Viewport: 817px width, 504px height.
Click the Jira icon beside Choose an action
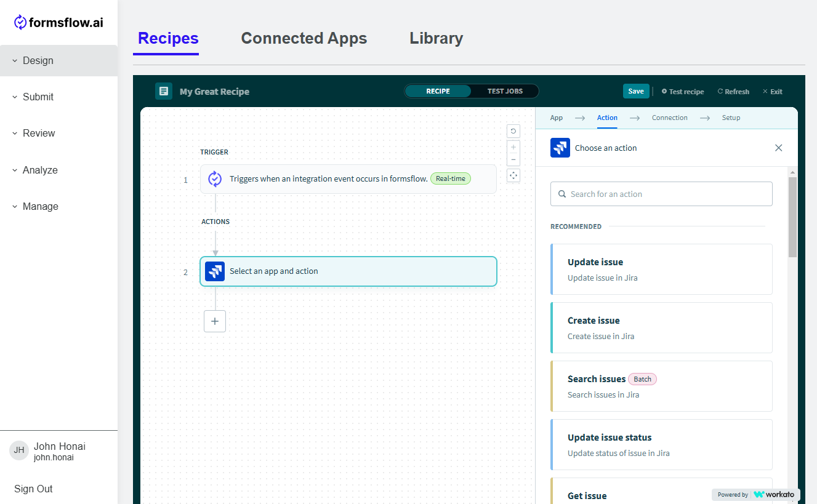tap(560, 148)
